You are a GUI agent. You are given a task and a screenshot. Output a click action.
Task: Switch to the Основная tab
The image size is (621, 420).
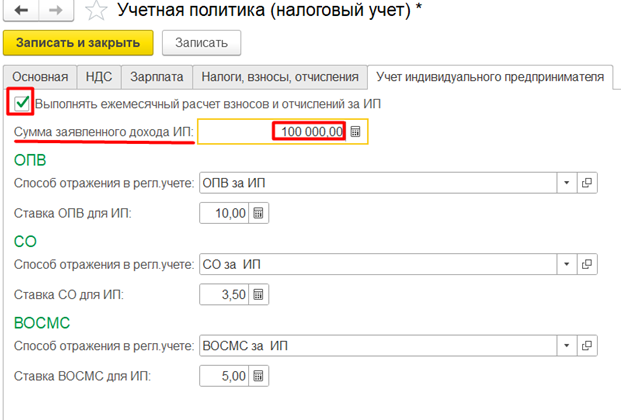(40, 76)
